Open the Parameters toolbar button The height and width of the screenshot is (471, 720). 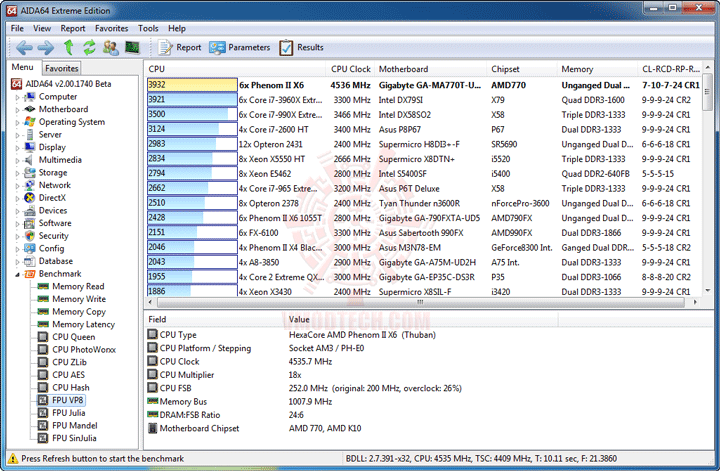(x=240, y=47)
